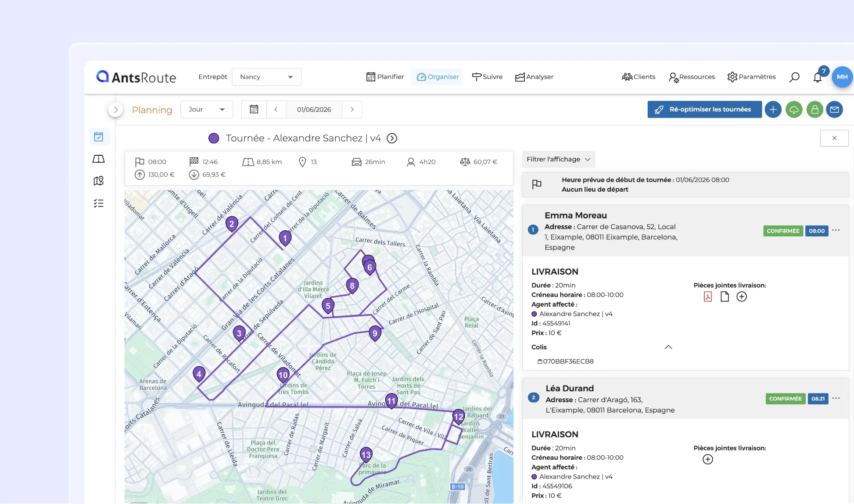Select the route map sidebar icon
This screenshot has width=854, height=504.
[99, 159]
